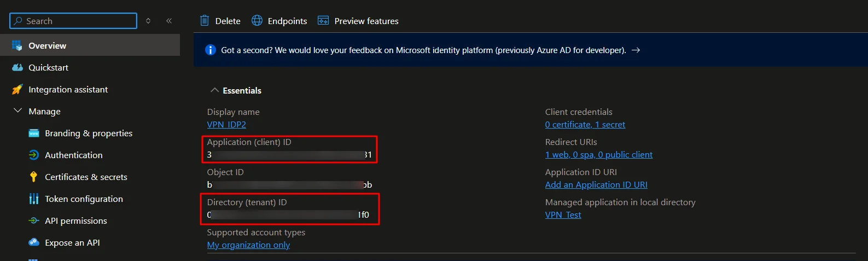Open the redirect URIs 1 web link
This screenshot has height=261, width=868.
(598, 154)
